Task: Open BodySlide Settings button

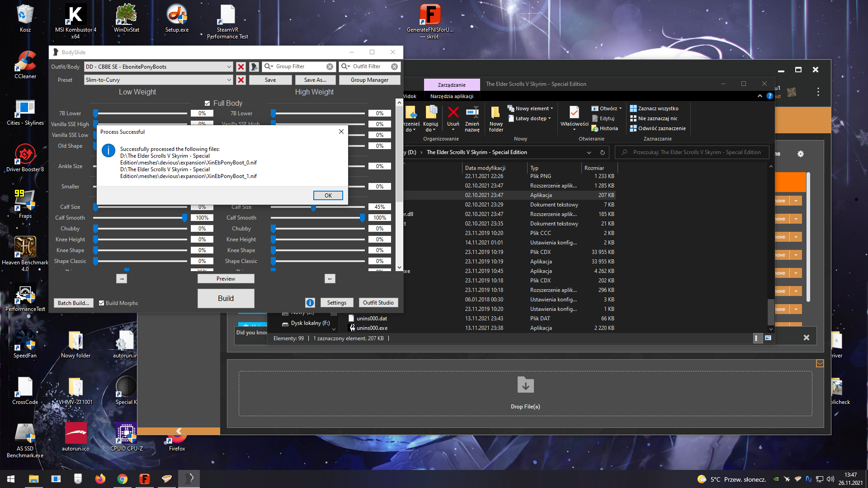Action: tap(337, 303)
